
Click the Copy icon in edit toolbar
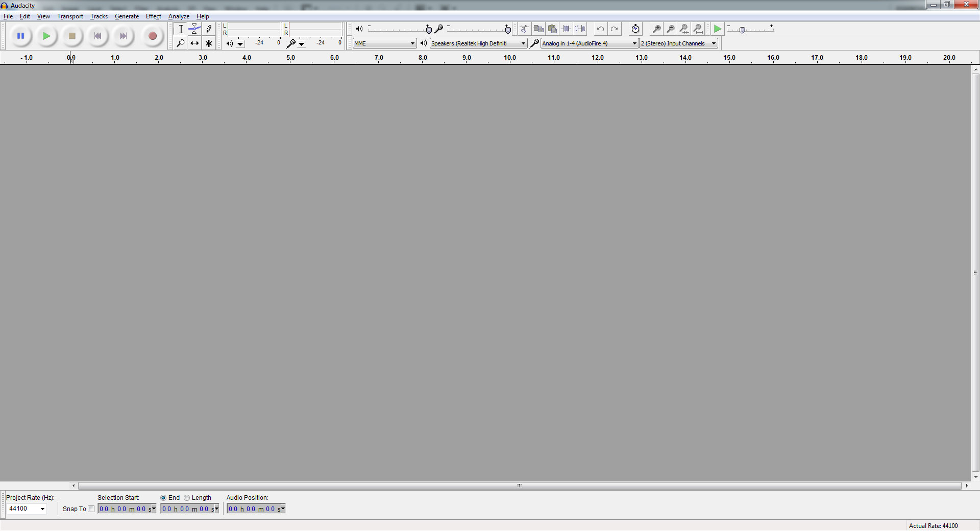pos(538,29)
